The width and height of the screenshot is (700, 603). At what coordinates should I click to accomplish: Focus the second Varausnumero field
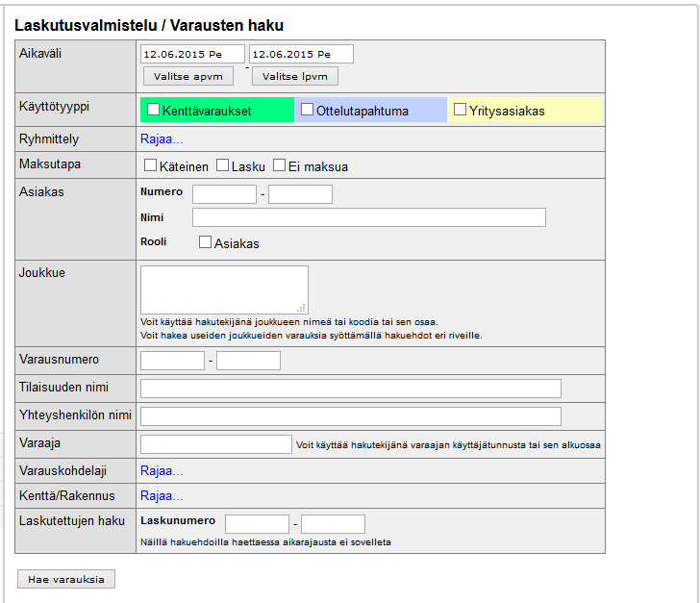[249, 361]
